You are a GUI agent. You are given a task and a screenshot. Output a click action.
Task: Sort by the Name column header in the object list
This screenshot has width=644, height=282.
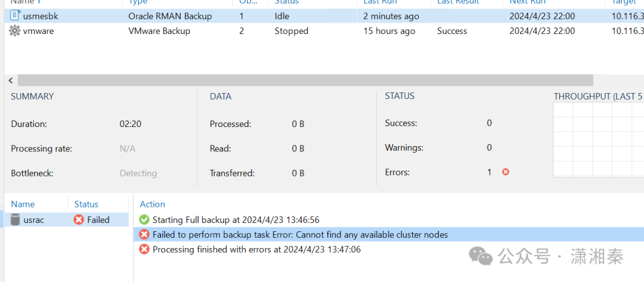tap(23, 204)
